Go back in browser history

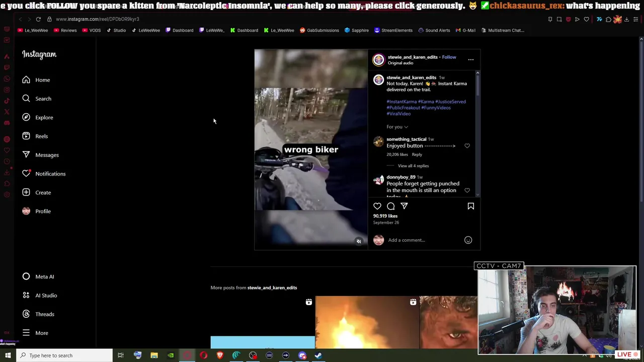coord(20,19)
